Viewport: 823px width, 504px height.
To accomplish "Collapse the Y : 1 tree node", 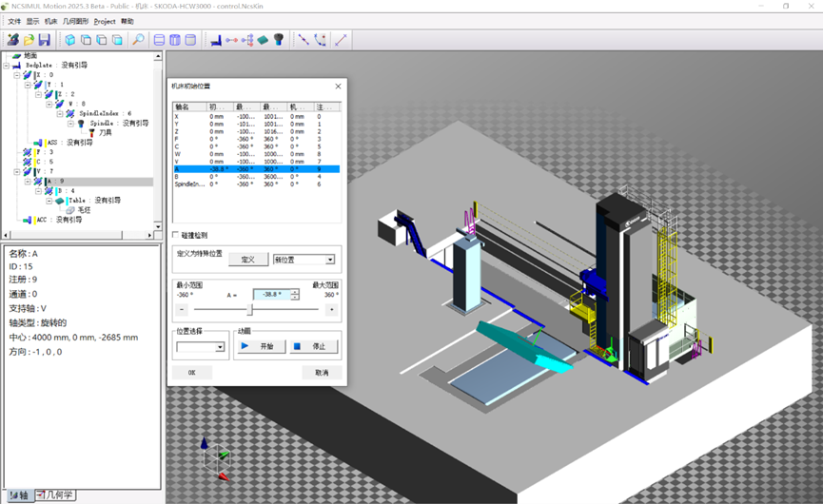I will (28, 85).
